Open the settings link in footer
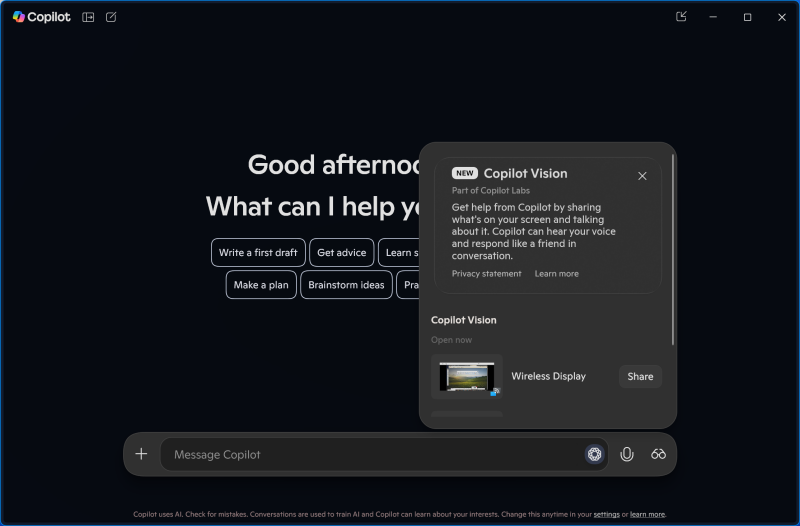The width and height of the screenshot is (800, 526). [x=606, y=514]
